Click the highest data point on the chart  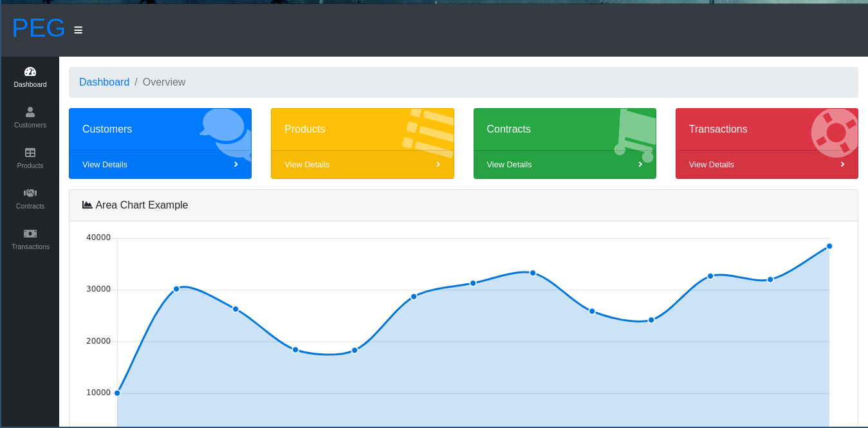click(829, 246)
